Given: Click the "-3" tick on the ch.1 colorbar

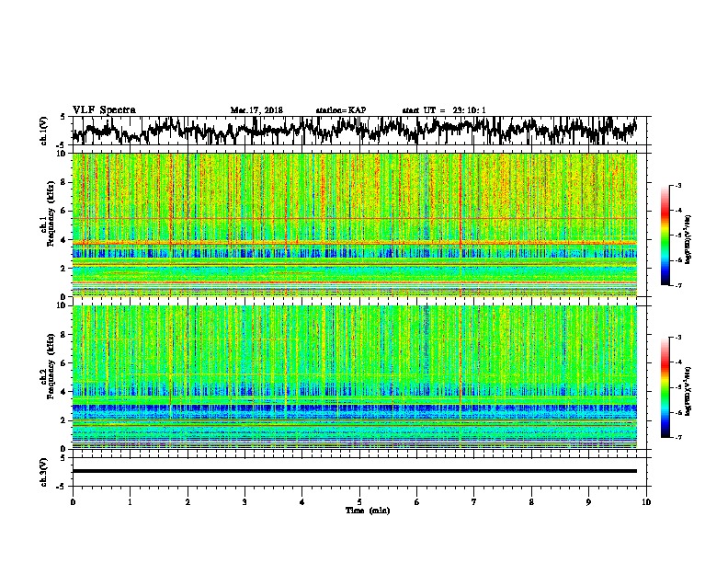Looking at the screenshot, I should pyautogui.click(x=677, y=186).
